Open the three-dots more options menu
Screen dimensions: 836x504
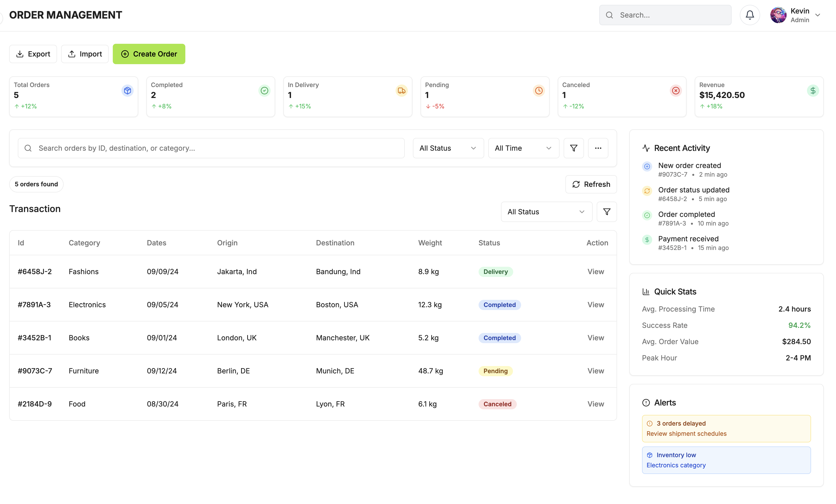point(598,148)
